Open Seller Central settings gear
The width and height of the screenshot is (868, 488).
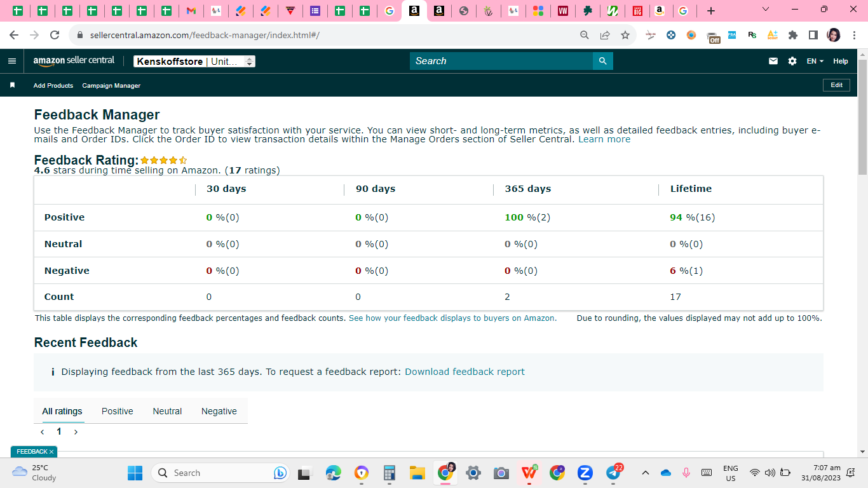coord(792,61)
